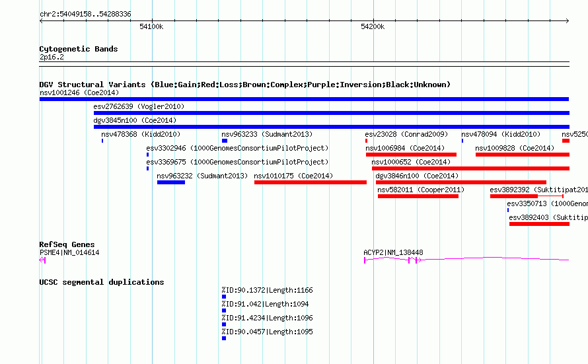Click the dgv3845n100 (Coe2014) blue bar
The width and height of the screenshot is (588, 364).
(332, 127)
